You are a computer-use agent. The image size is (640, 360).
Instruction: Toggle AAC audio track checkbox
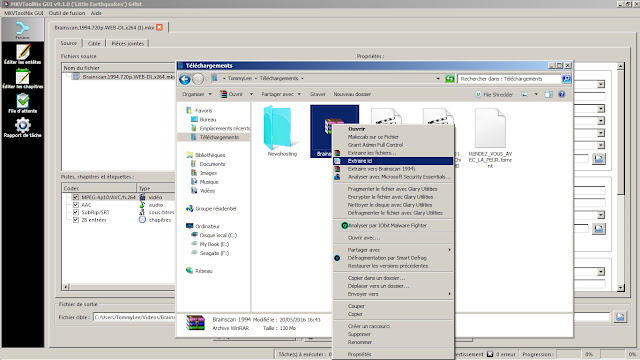[76, 205]
